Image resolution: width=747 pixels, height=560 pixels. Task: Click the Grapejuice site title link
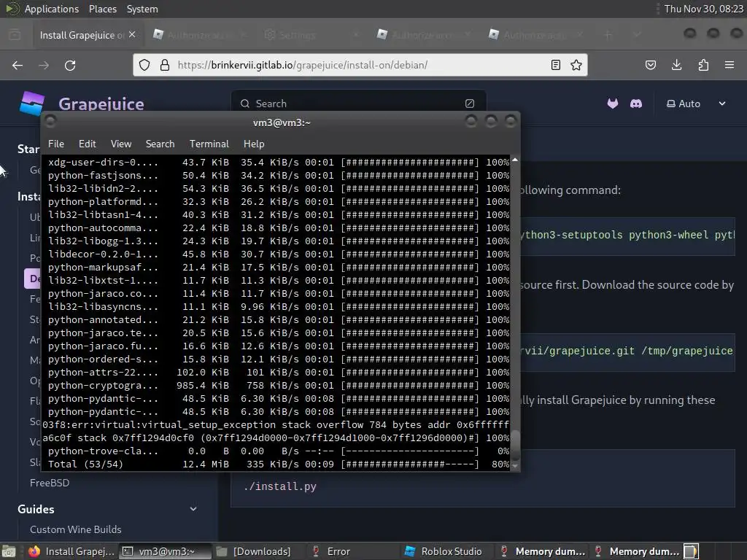coord(101,104)
